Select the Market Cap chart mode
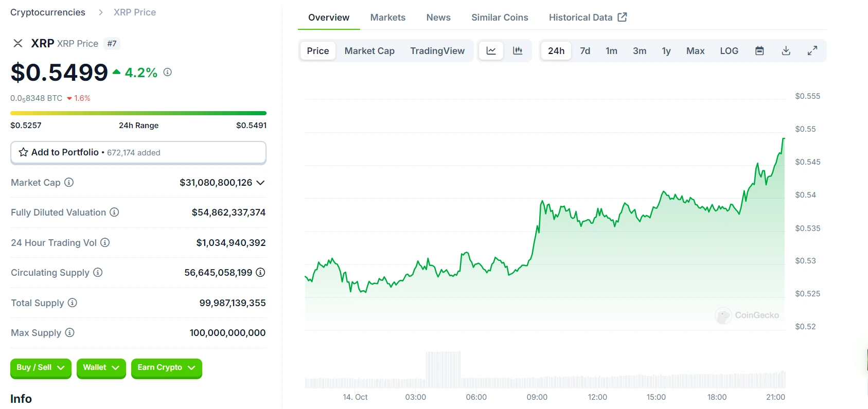 tap(369, 51)
